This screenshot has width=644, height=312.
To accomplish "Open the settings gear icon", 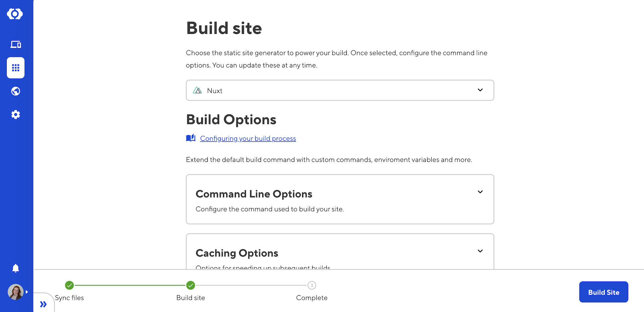I will (16, 115).
